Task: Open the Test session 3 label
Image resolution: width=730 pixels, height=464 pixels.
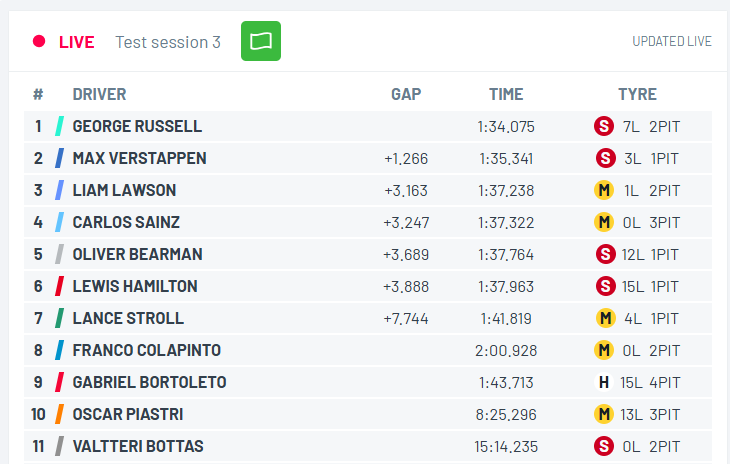Action: pyautogui.click(x=168, y=42)
